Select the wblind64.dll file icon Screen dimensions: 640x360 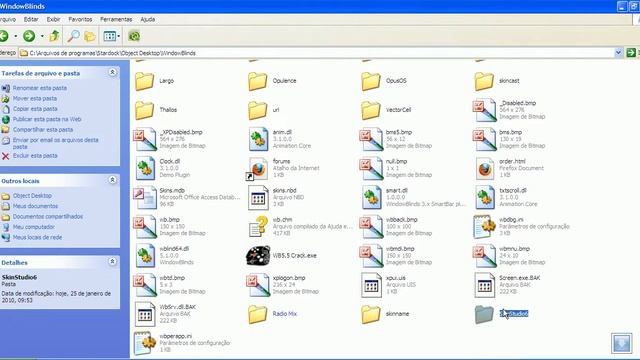click(x=144, y=256)
